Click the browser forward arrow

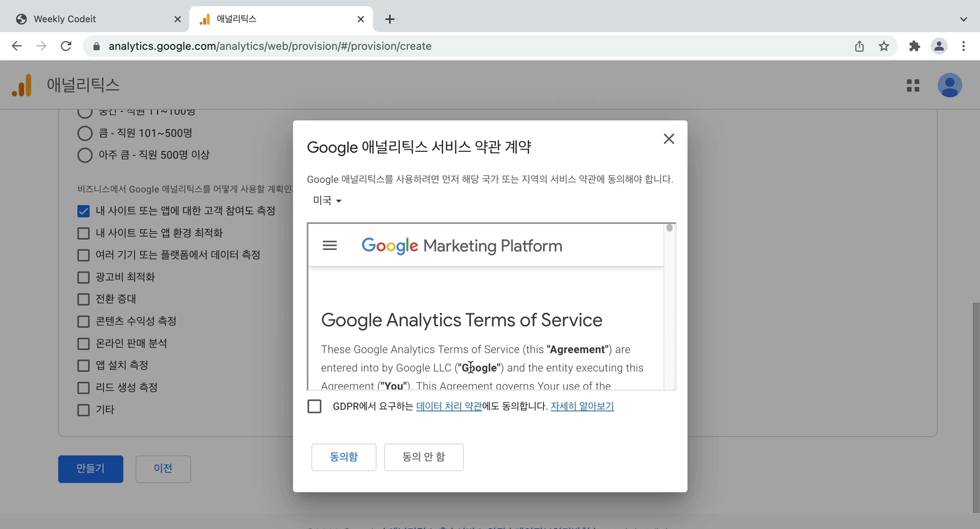(41, 46)
